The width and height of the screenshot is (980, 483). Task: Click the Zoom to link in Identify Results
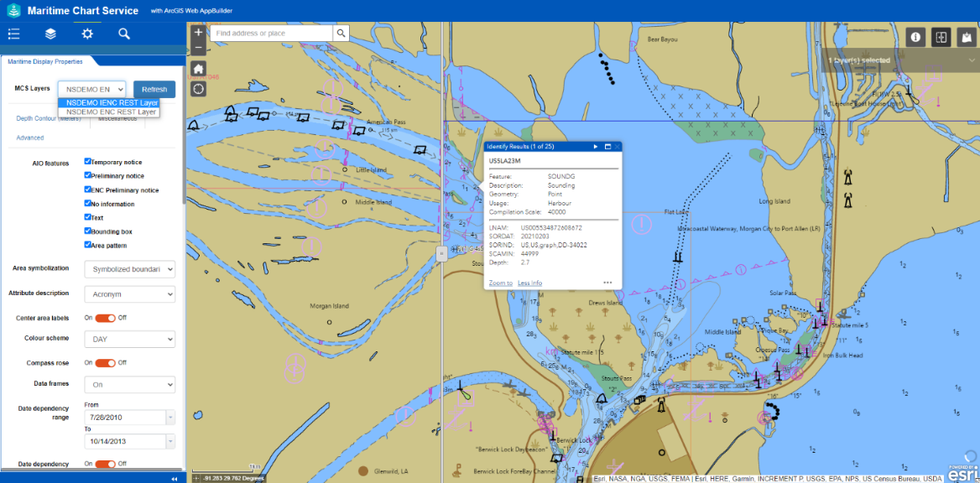pos(500,283)
